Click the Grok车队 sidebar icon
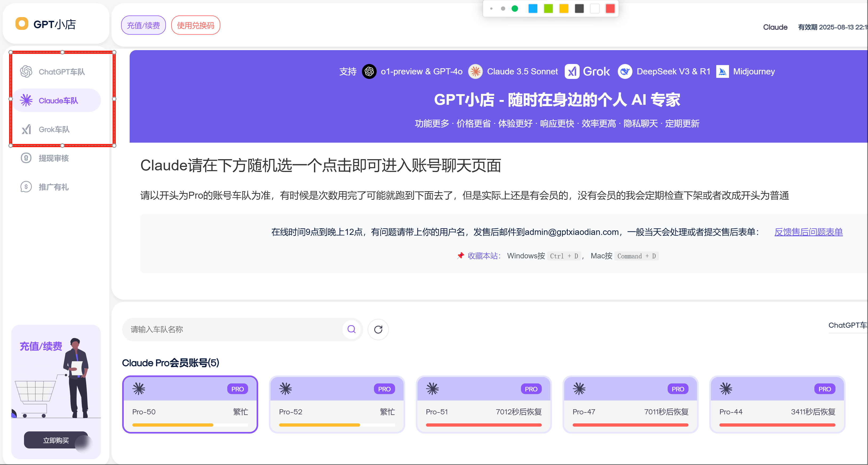The image size is (868, 465). click(x=26, y=129)
